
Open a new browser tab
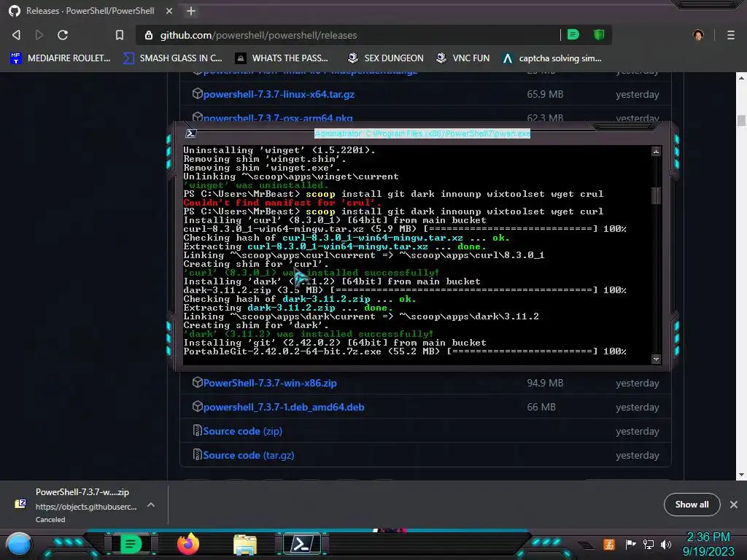click(191, 11)
